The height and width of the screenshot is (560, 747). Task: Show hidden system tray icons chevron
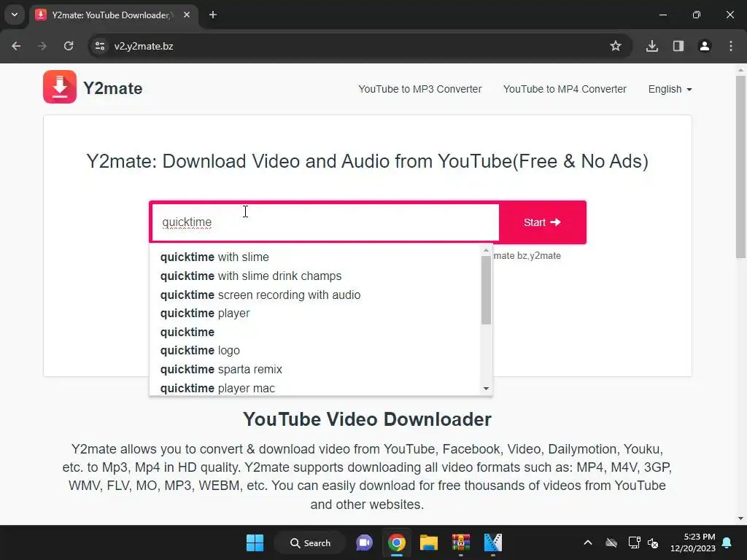point(588,542)
